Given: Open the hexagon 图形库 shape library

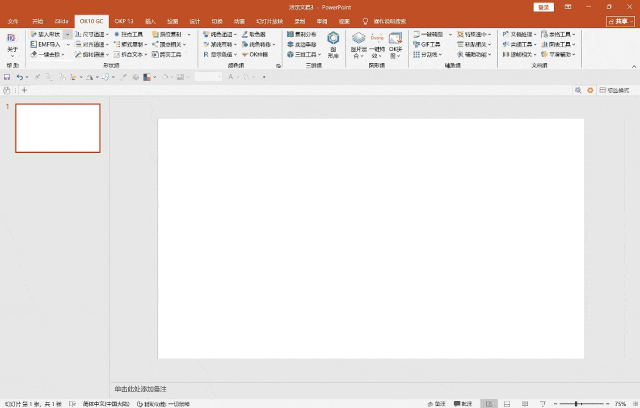Looking at the screenshot, I should (333, 44).
